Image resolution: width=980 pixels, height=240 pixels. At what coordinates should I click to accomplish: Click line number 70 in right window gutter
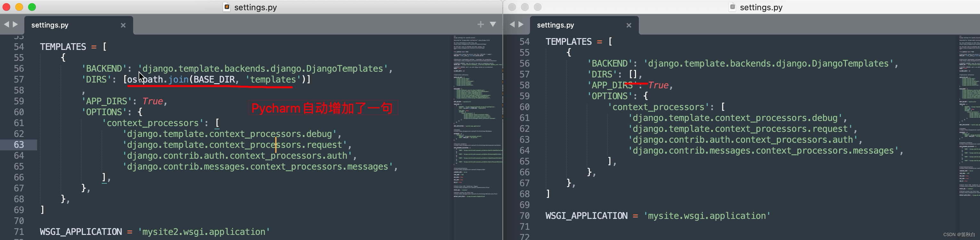click(525, 216)
